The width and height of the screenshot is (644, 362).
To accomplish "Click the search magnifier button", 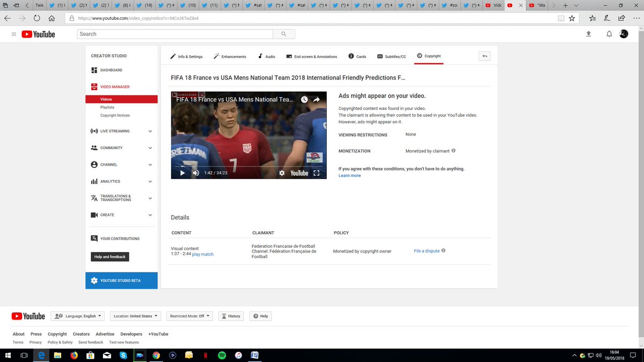I will point(283,34).
